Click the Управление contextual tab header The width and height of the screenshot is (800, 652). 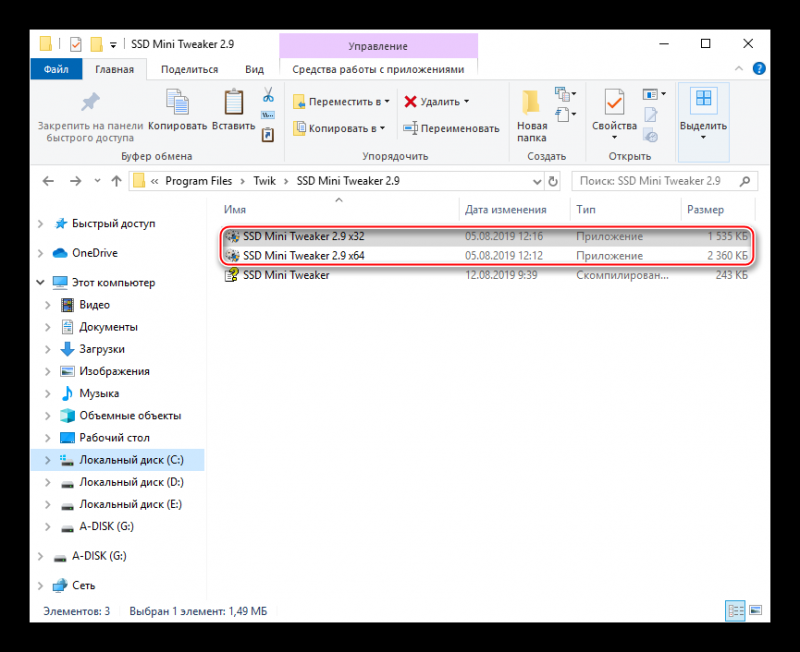click(x=378, y=46)
